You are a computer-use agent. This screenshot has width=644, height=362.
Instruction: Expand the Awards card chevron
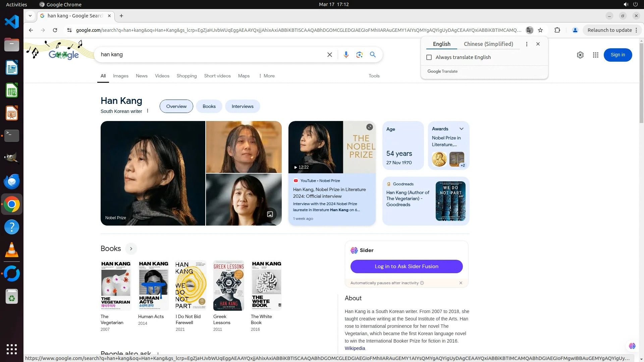[x=461, y=129]
